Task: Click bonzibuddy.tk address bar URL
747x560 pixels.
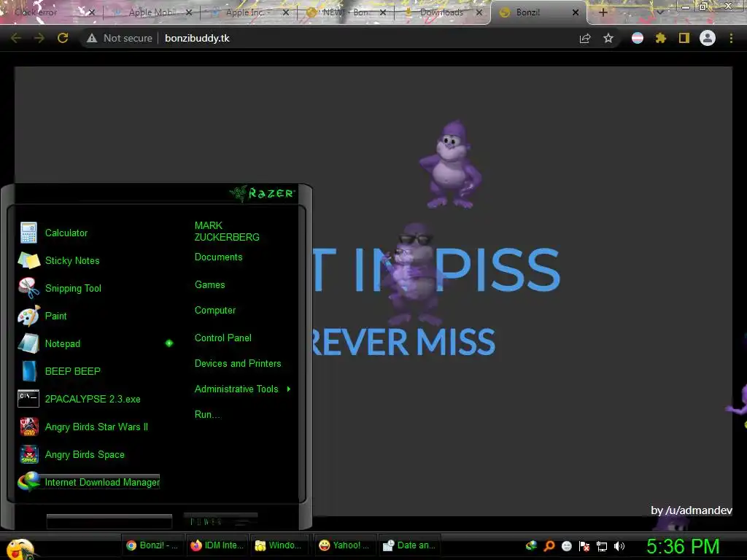Action: [197, 38]
